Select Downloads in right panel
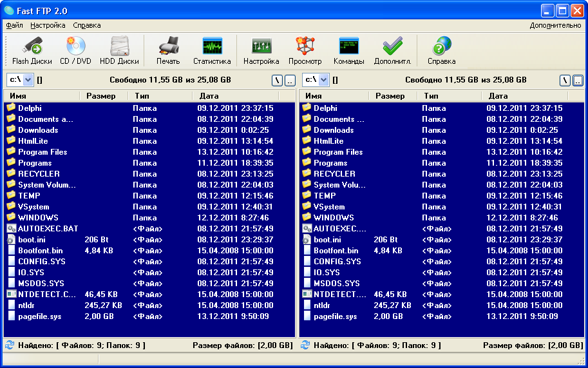The image size is (588, 368). (x=334, y=130)
